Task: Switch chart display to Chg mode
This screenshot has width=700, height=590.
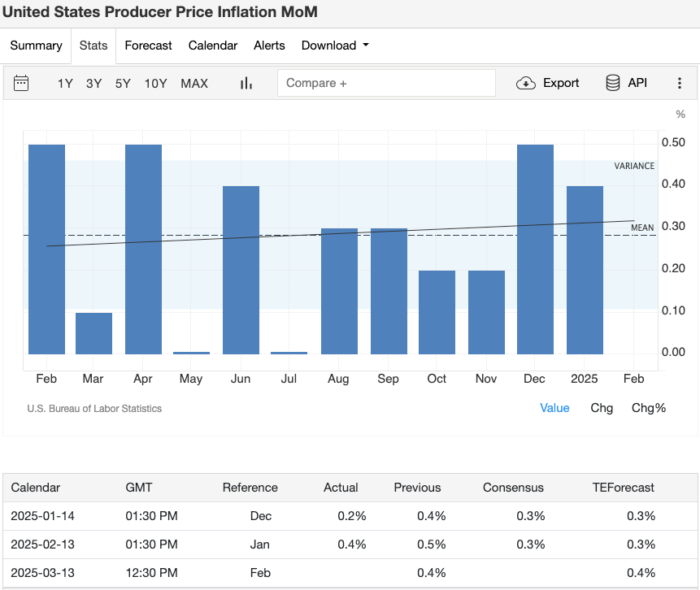Action: point(602,408)
